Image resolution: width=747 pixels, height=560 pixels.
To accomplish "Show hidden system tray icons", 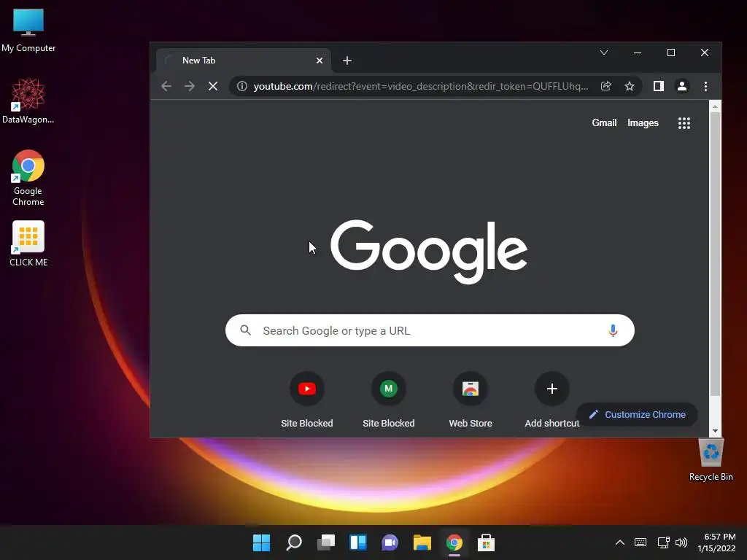I will click(x=620, y=542).
